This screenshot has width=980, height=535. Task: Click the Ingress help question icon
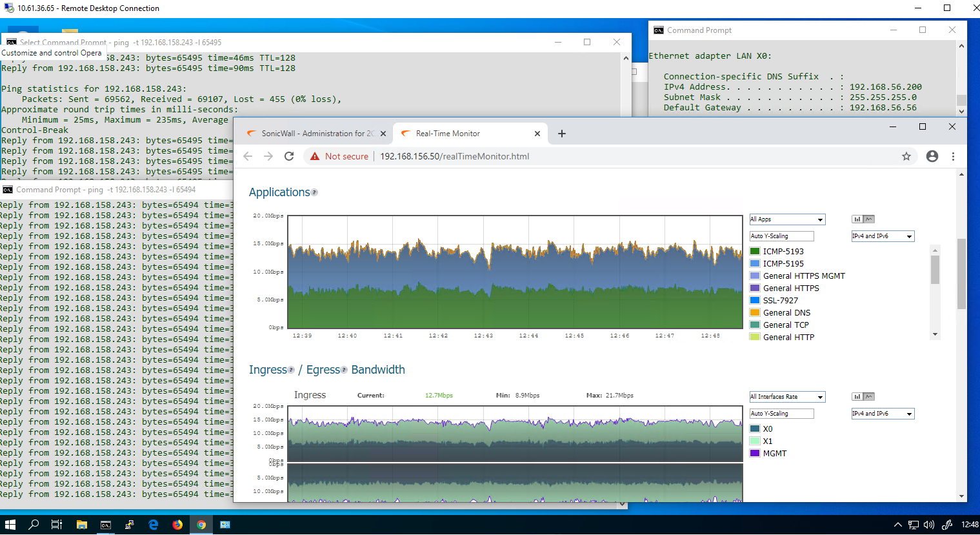click(291, 370)
